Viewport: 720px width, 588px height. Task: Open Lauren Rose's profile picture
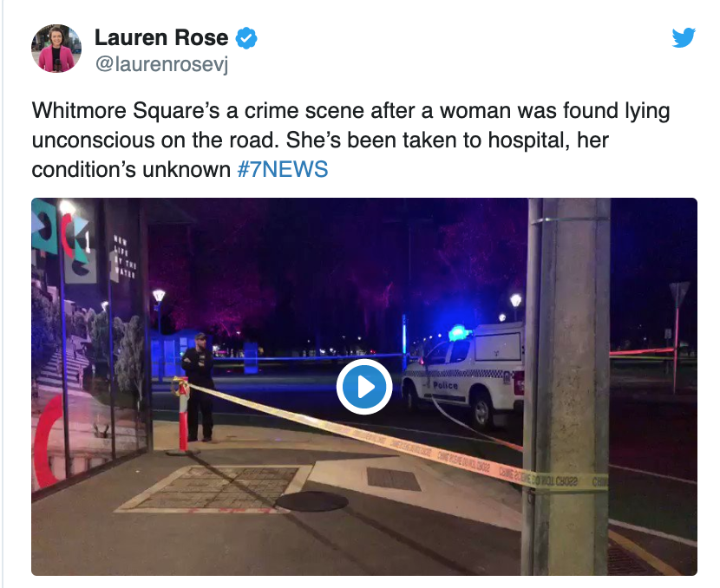point(56,49)
